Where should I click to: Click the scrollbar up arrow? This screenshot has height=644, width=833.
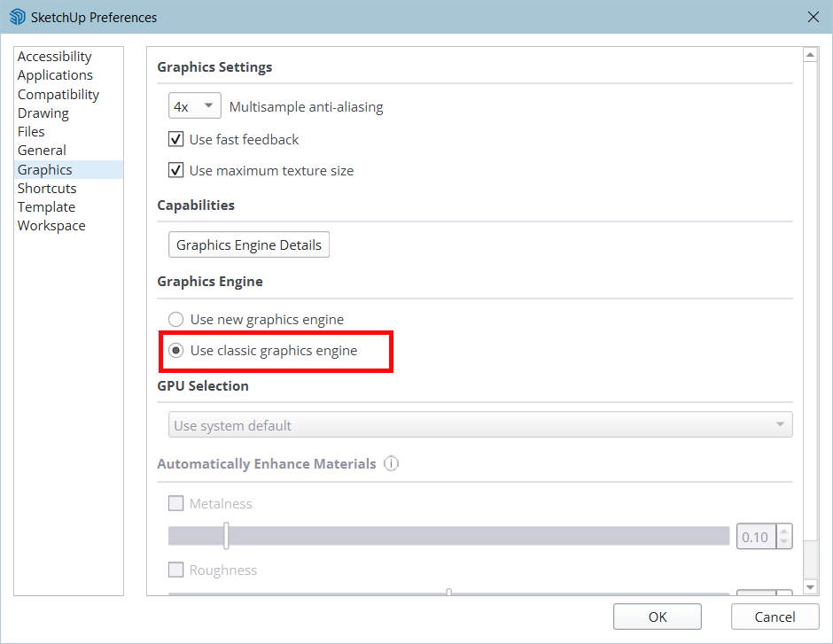click(x=810, y=54)
